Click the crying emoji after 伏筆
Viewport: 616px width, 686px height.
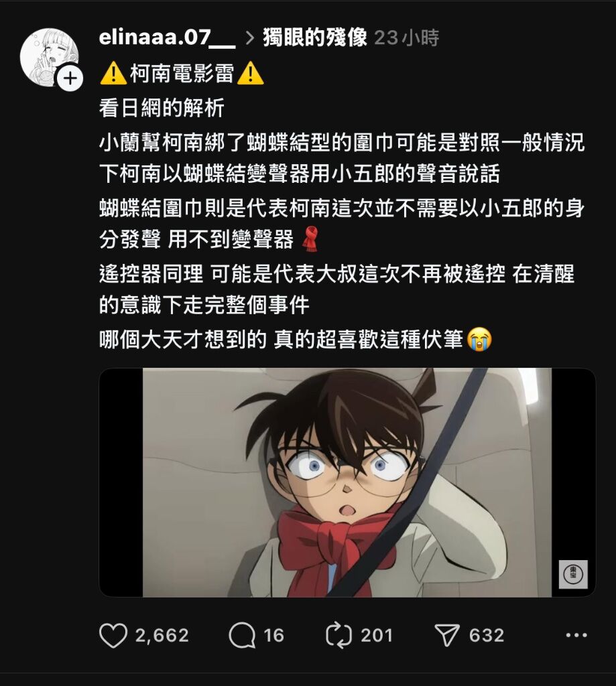pos(480,340)
